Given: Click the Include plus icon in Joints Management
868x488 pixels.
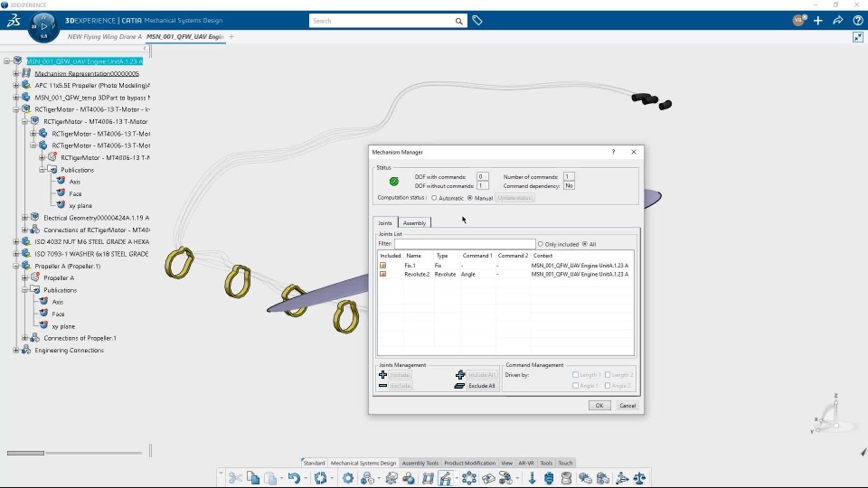Looking at the screenshot, I should (x=382, y=374).
